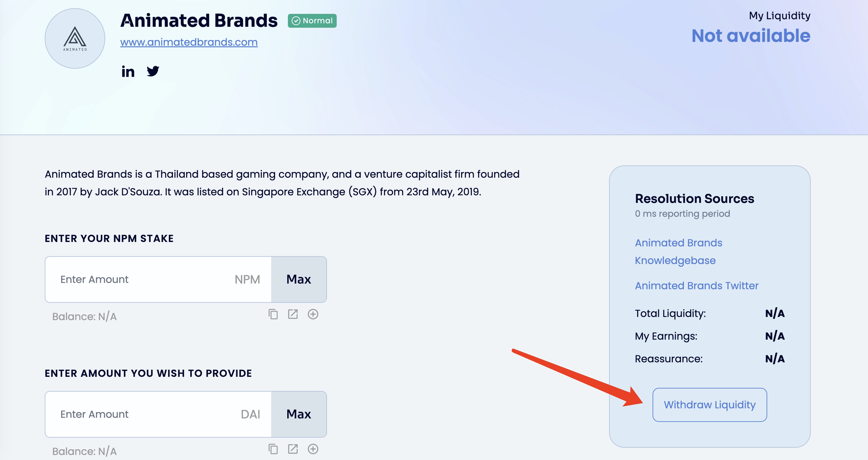Click the Resolution Sources heading
868x460 pixels.
tap(694, 198)
